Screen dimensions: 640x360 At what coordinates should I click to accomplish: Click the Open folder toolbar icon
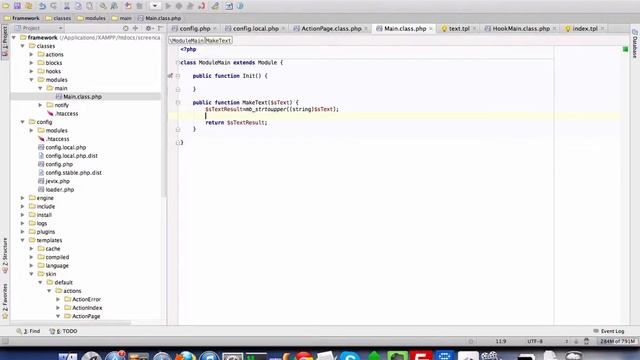pos(6,6)
